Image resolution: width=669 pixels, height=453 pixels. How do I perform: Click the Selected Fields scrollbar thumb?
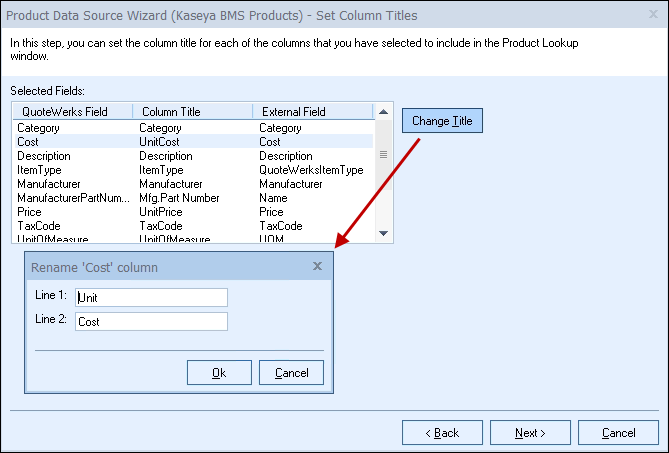(x=383, y=155)
